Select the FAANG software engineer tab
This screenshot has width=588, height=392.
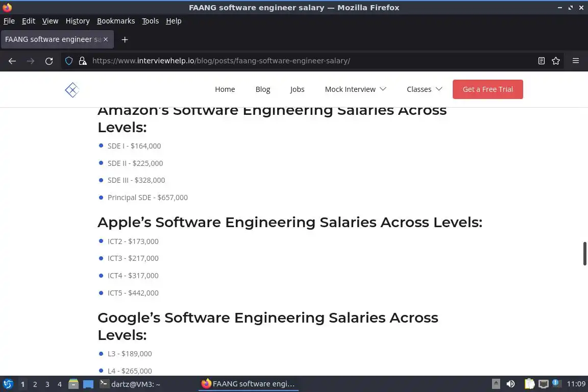coord(57,39)
